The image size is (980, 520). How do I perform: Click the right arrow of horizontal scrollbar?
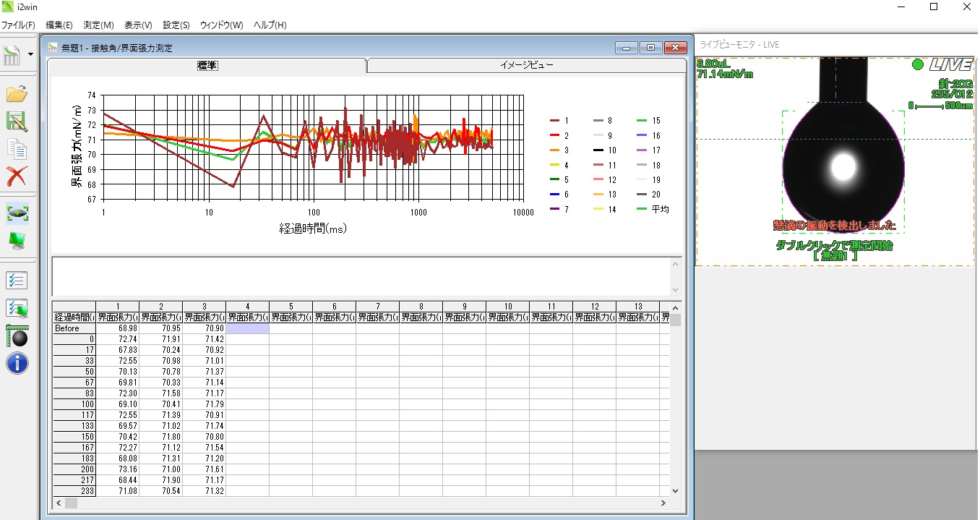[x=663, y=503]
